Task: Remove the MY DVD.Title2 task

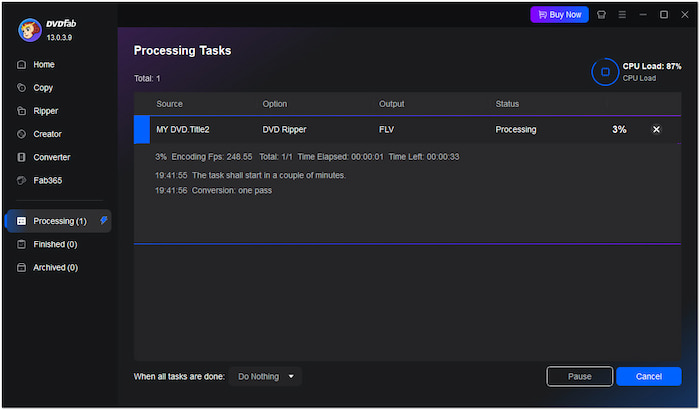Action: point(656,130)
